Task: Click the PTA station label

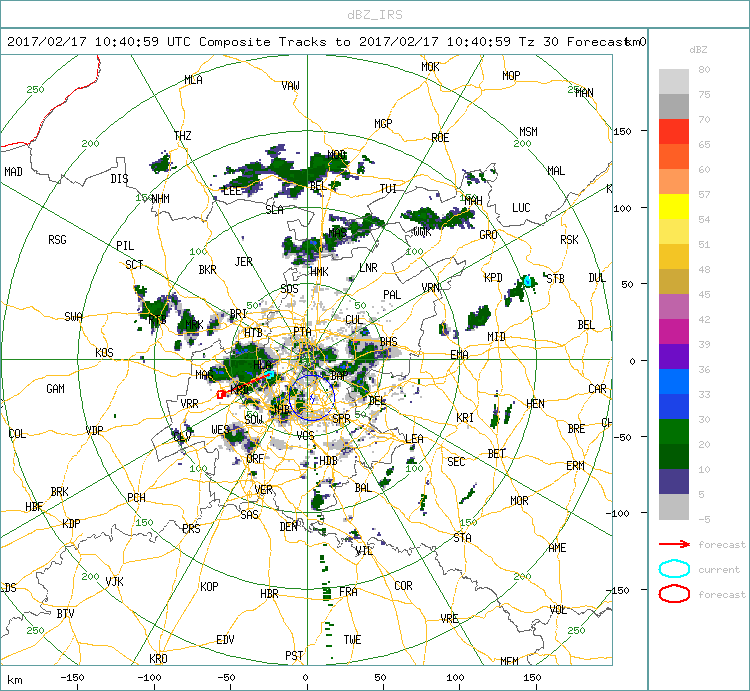Action: (x=302, y=331)
